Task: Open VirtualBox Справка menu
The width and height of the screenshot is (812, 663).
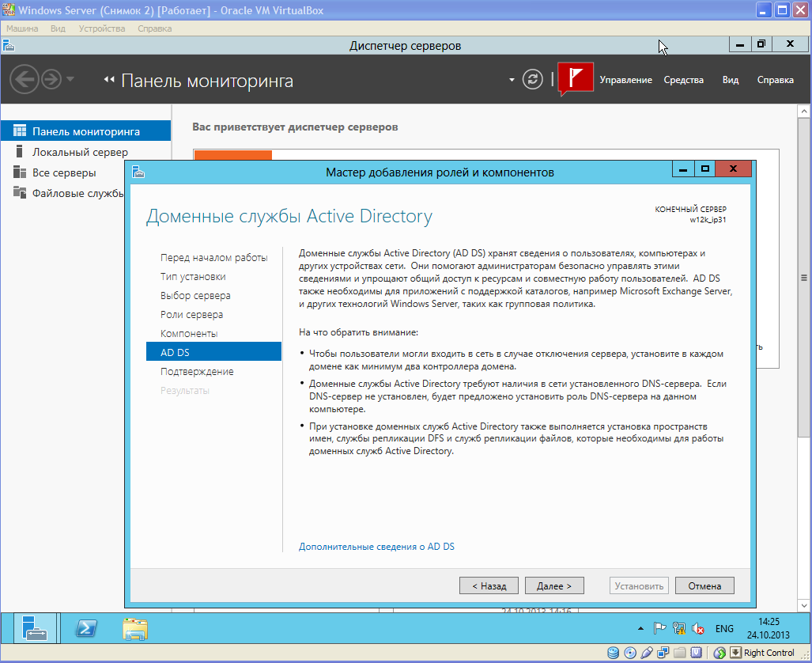Action: 155,28
